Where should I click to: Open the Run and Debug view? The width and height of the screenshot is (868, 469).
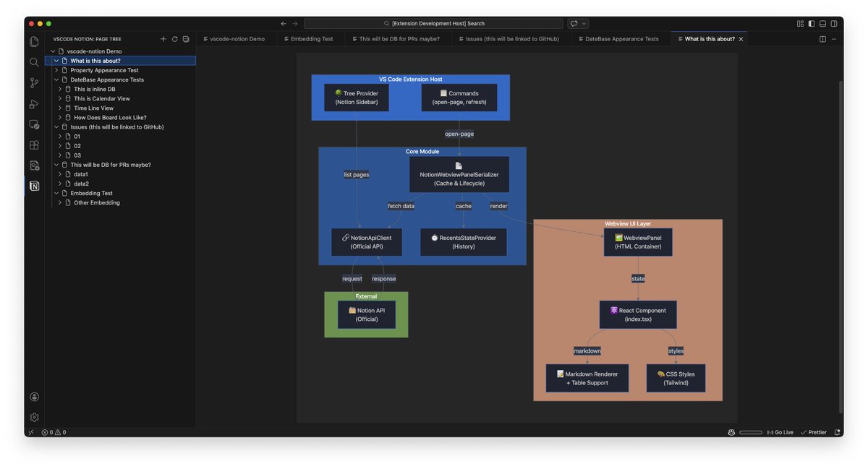(34, 104)
